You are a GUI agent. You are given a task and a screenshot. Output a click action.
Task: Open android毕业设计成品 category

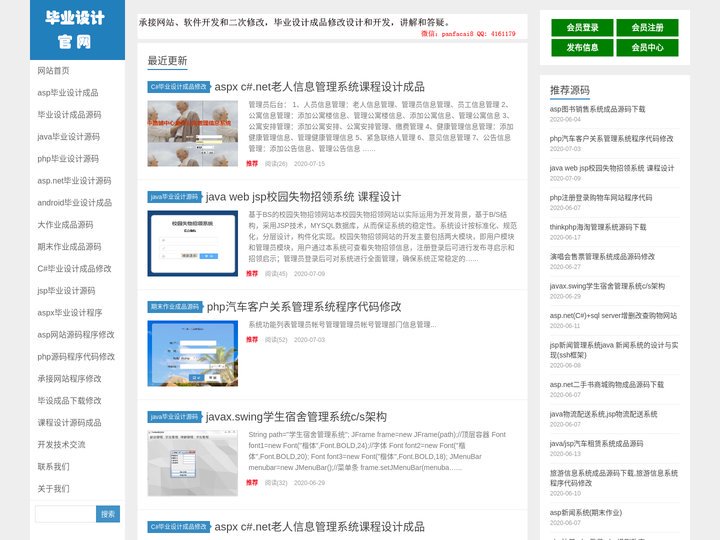tap(74, 203)
